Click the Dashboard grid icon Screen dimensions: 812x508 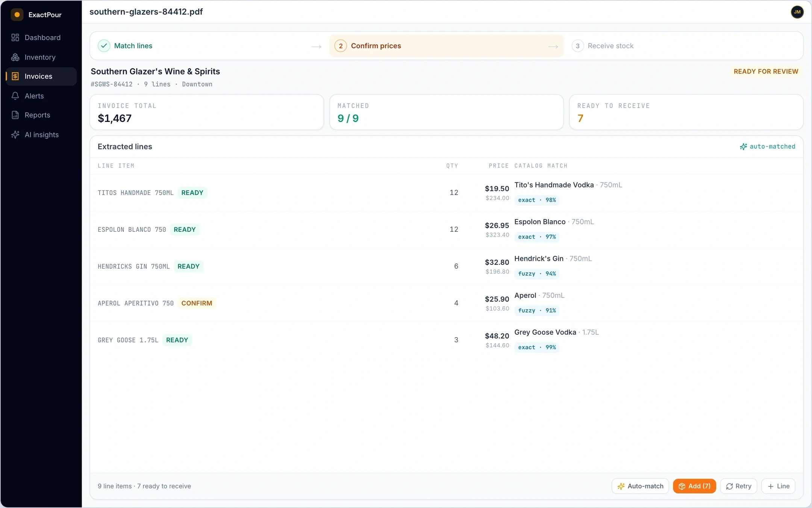15,38
